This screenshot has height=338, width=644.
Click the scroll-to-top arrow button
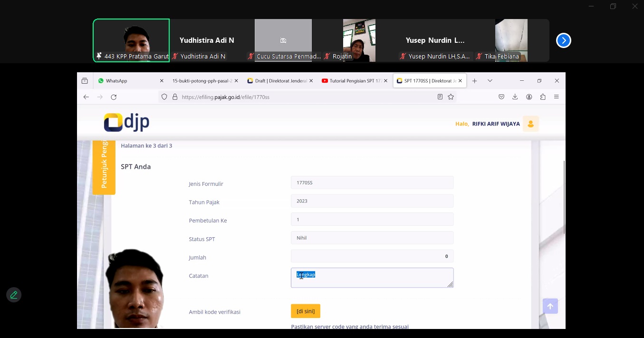550,306
